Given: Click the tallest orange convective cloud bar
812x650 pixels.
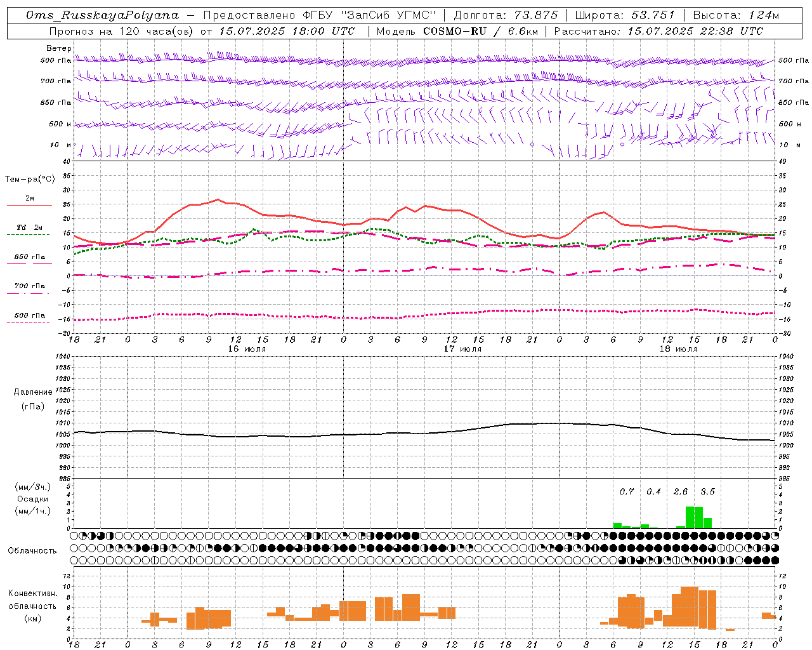Looking at the screenshot, I should tap(690, 607).
